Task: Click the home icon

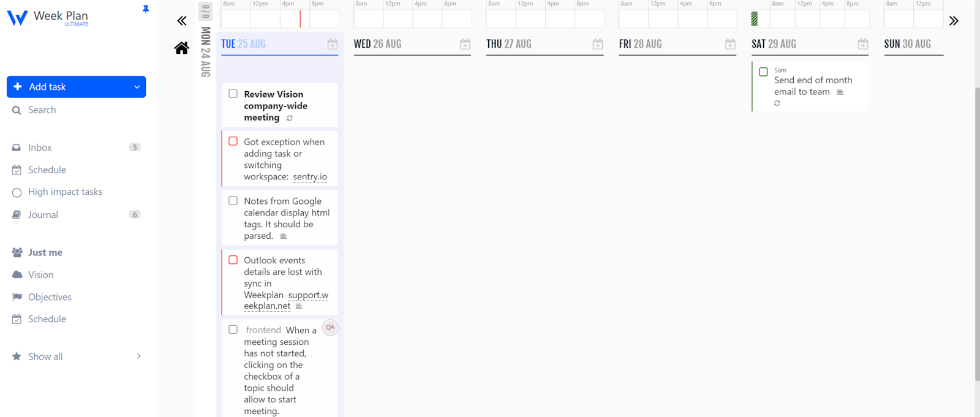Action: 181,48
